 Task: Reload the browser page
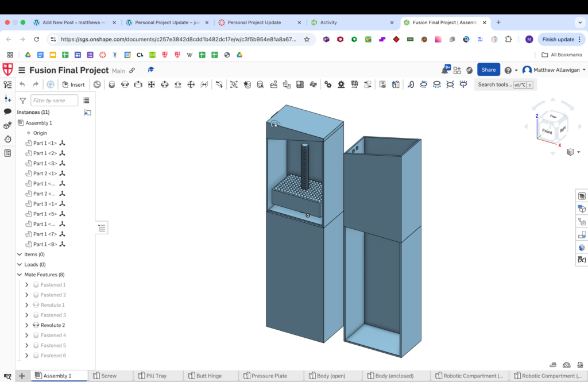(x=36, y=40)
